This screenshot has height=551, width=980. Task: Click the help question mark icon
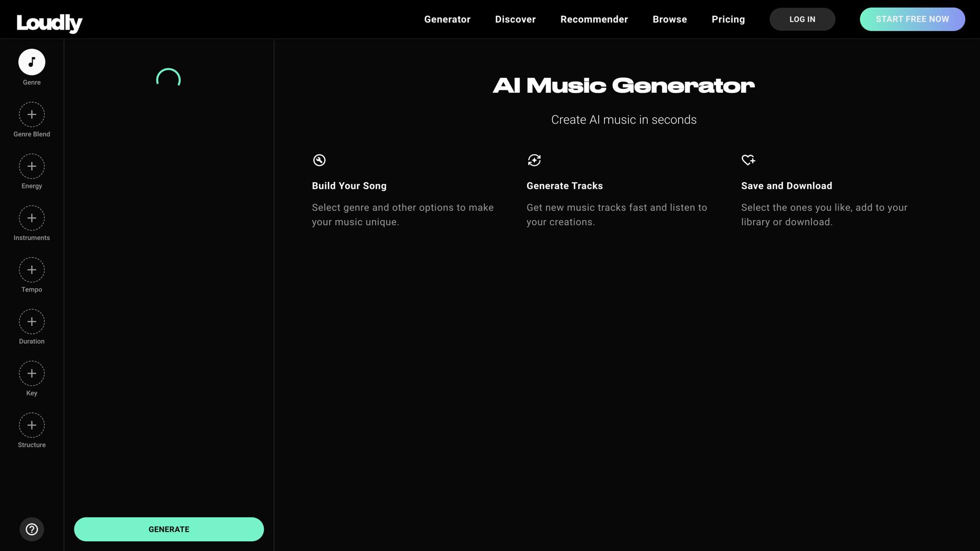click(x=32, y=529)
